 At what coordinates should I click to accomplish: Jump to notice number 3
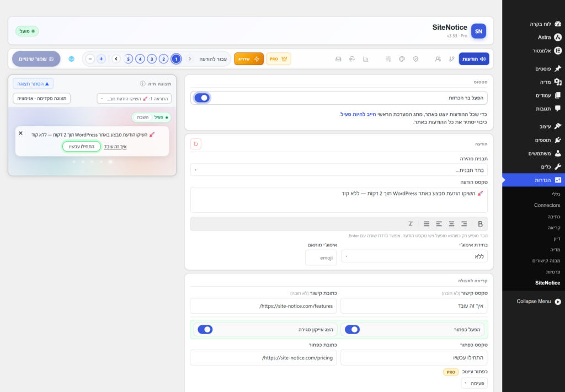click(x=152, y=58)
